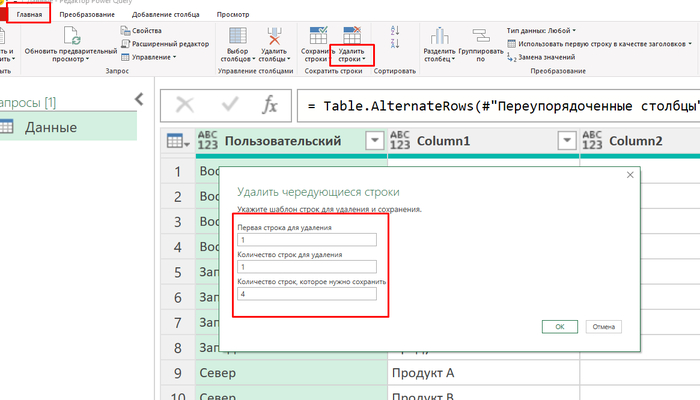This screenshot has height=400, width=700.
Task: Open the Удалить строки menu
Action: 351,54
